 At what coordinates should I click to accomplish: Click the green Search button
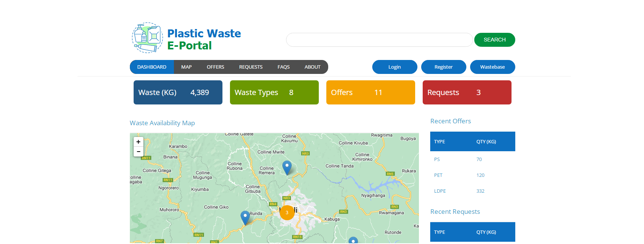point(495,40)
